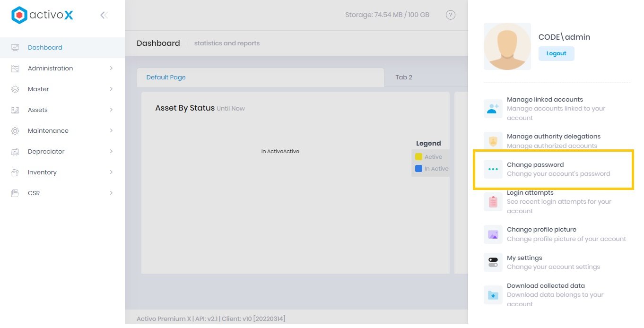Expand the Administration menu

111,68
